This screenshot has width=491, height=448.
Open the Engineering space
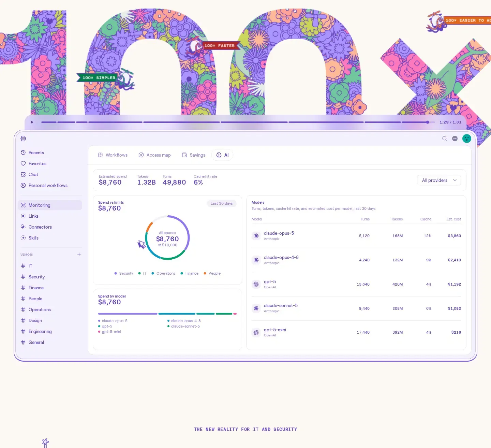point(50,331)
